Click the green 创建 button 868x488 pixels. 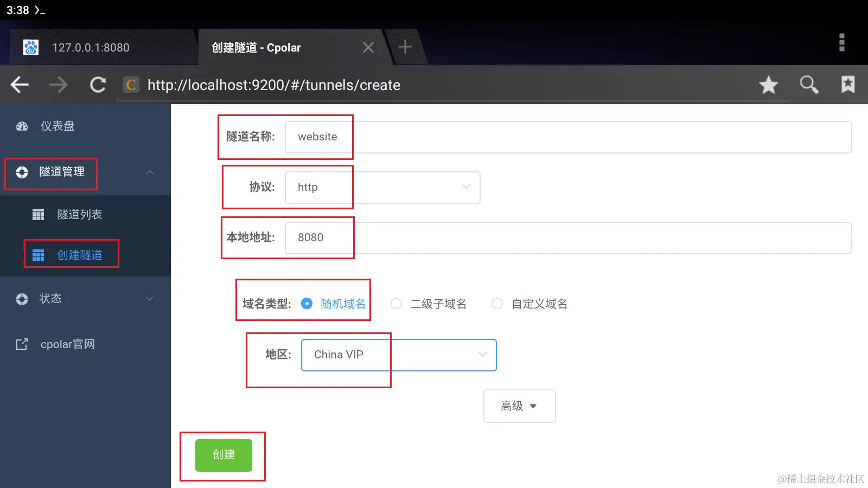pyautogui.click(x=224, y=455)
